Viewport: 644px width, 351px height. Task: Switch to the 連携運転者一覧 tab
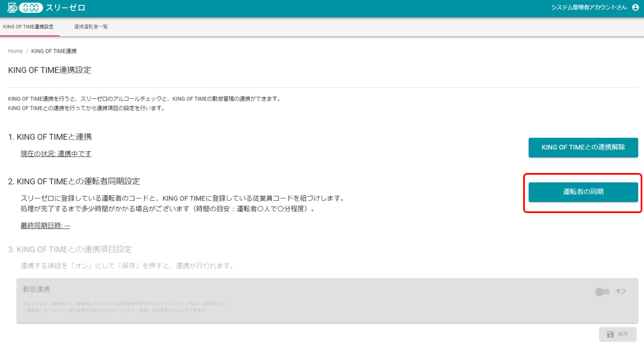tap(91, 27)
